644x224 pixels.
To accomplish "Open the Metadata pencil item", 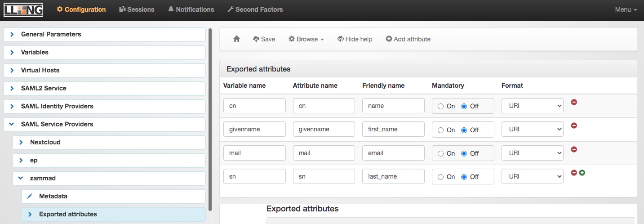I will pyautogui.click(x=53, y=196).
